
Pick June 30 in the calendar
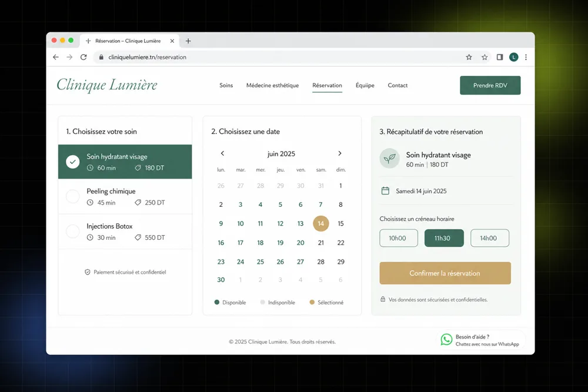click(x=221, y=280)
